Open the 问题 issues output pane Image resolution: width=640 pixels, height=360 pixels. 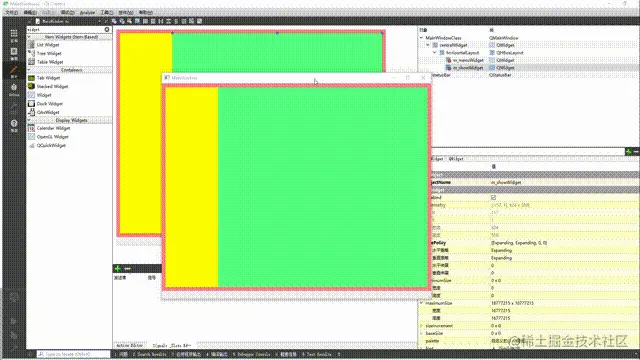coord(122,354)
